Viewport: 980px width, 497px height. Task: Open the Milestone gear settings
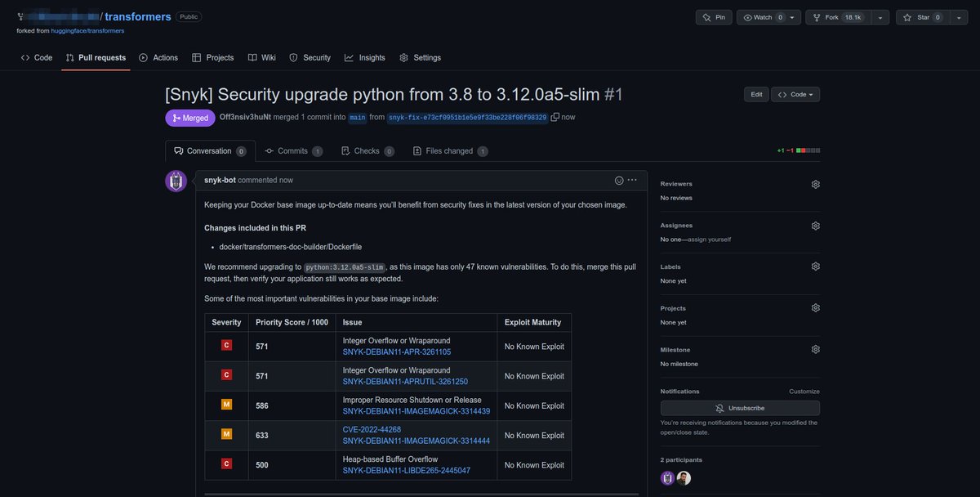tap(815, 350)
